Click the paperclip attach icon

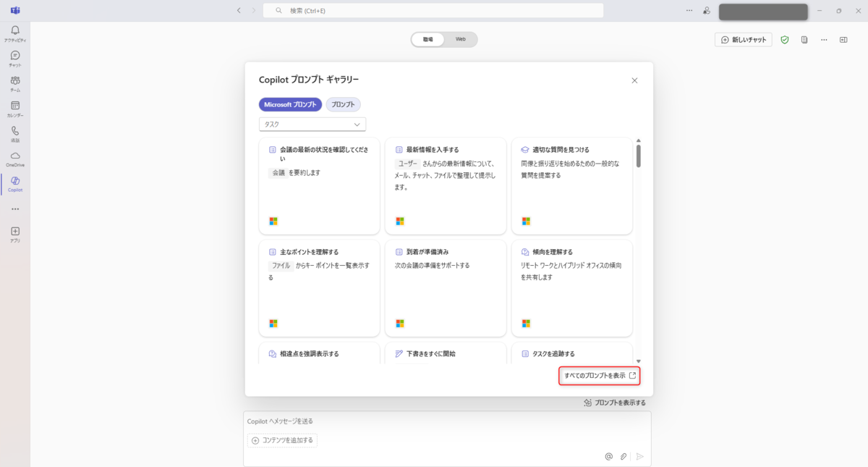624,456
